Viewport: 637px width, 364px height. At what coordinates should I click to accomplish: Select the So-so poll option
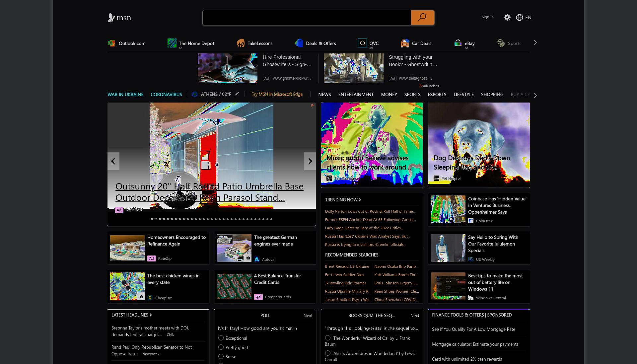[x=221, y=356]
